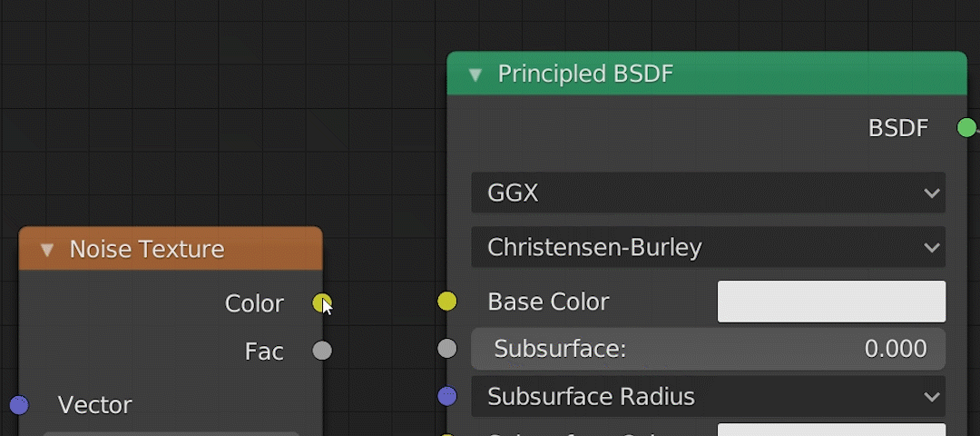980x436 pixels.
Task: Click empty node editor grid background
Action: 181,109
